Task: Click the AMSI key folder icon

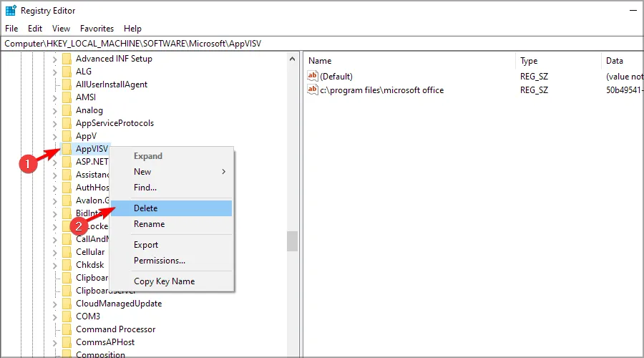Action: [67, 97]
